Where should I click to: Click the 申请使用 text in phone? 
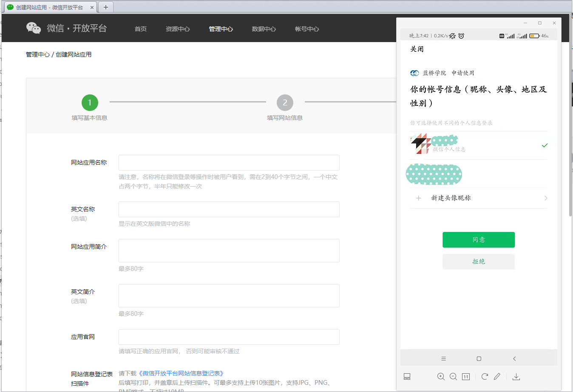coord(463,73)
